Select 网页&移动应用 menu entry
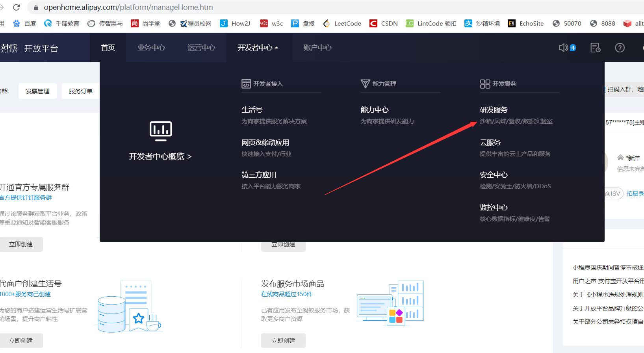The image size is (644, 353). coord(265,142)
